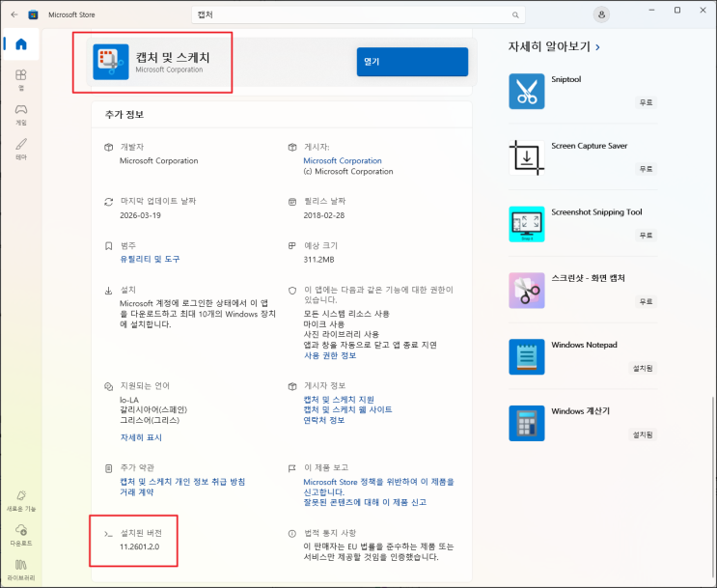Open Downloads (다운로드) in sidebar
The height and width of the screenshot is (588, 717).
21,535
